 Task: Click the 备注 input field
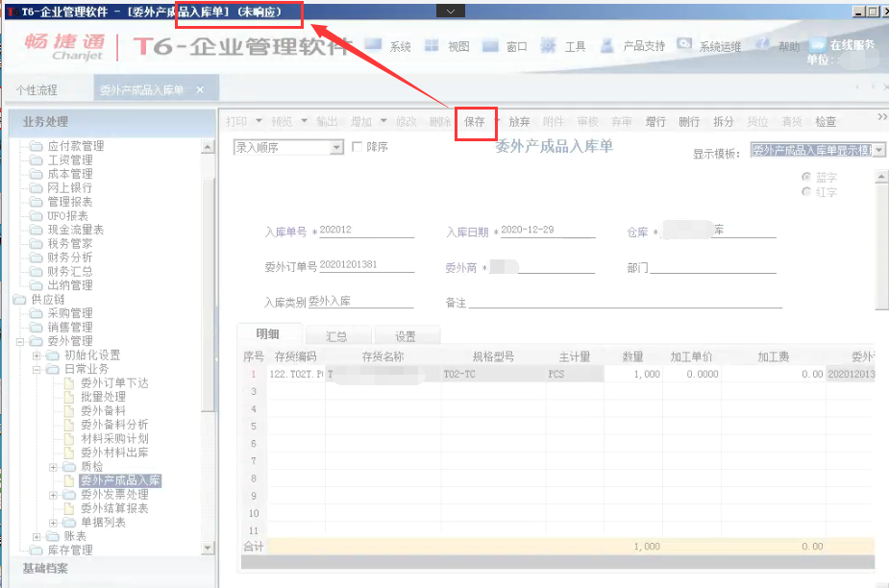(625, 302)
